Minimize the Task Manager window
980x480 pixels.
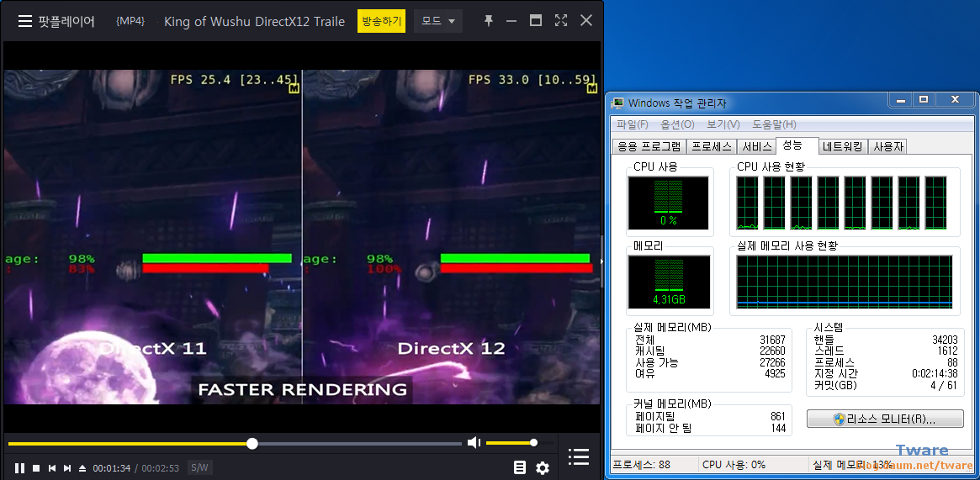click(x=901, y=100)
